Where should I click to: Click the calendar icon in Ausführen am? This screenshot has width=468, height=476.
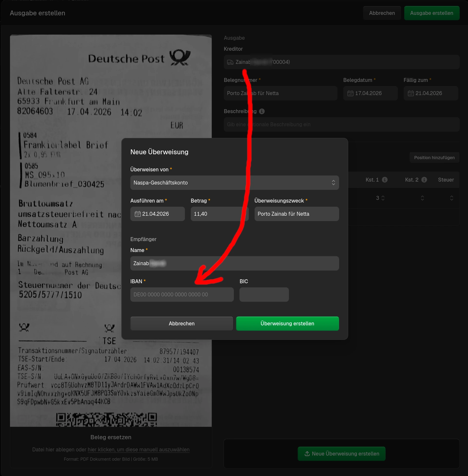tap(138, 214)
